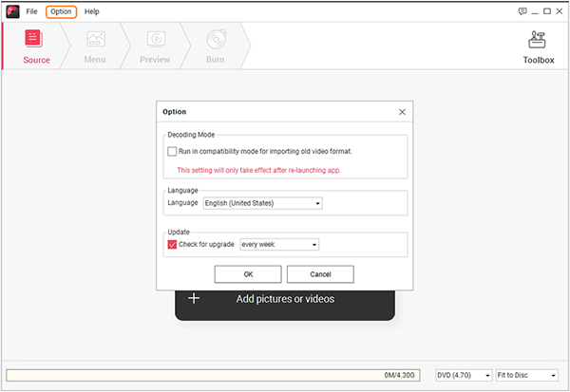Open the Language dropdown list
Screen dimensions: 570x392
263,203
